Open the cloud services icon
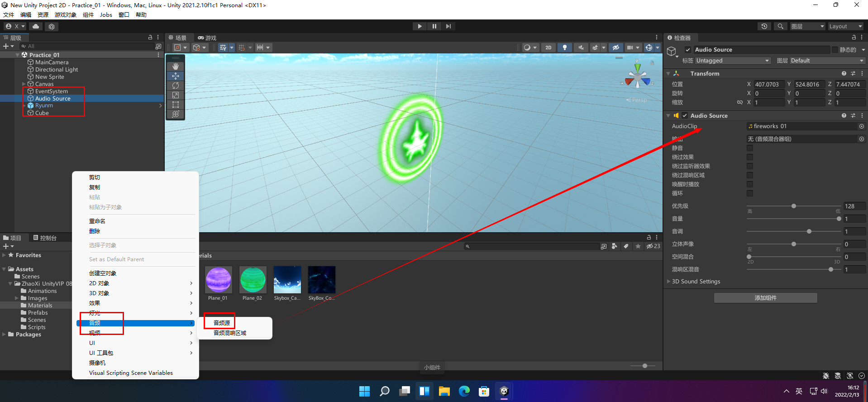The width and height of the screenshot is (868, 402). point(36,26)
